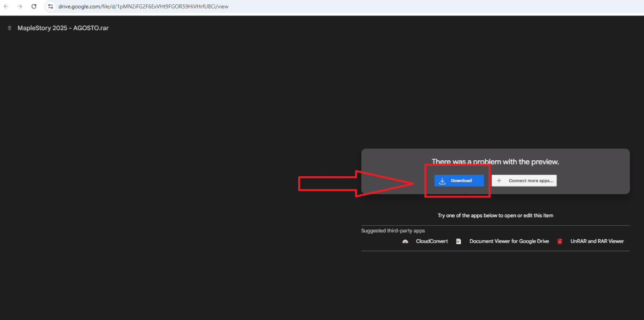Open UnRAR and RAR Viewer app

click(x=597, y=241)
